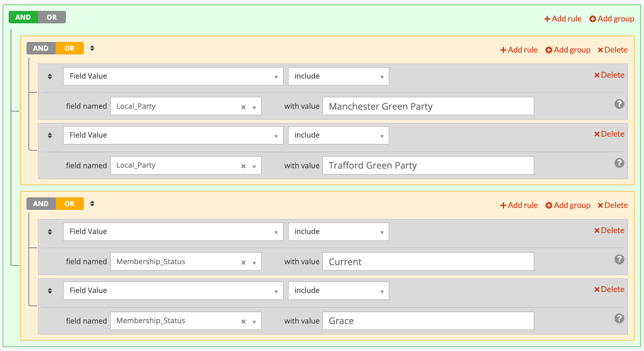Screen dimensions: 644x351
Task: Open Field Value dropdown in Trafford rule
Action: 173,135
